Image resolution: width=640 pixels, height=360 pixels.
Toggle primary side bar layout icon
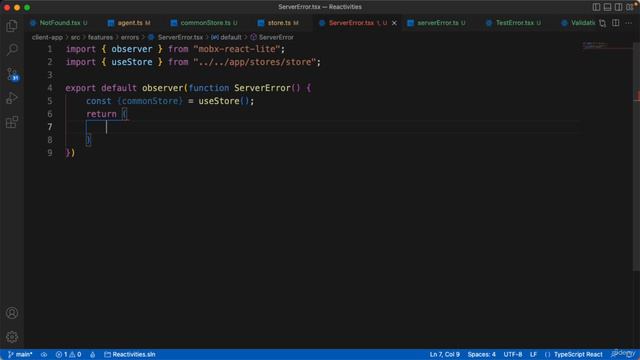(596, 7)
